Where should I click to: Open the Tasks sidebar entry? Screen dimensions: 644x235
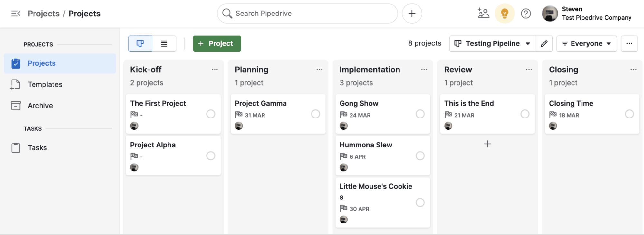pyautogui.click(x=37, y=147)
